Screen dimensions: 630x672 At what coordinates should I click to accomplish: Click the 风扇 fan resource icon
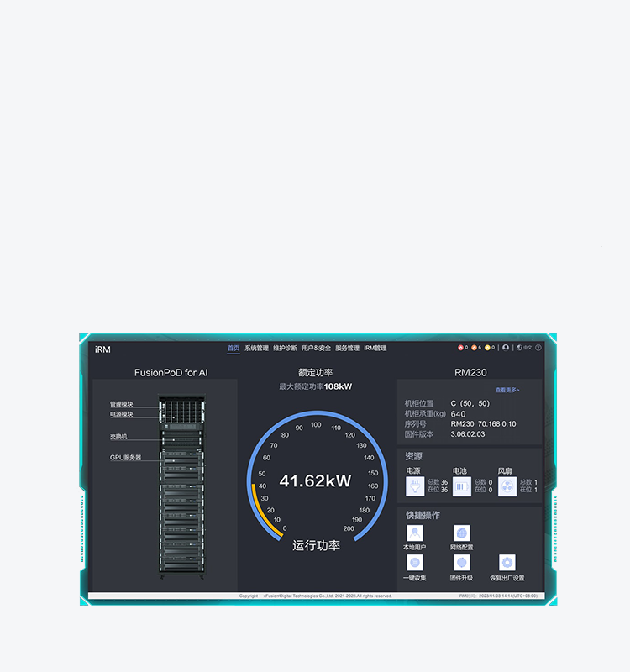pos(507,486)
